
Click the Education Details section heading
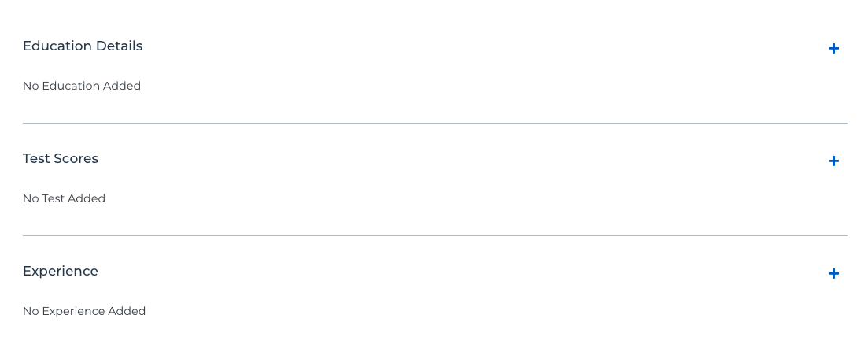[83, 46]
